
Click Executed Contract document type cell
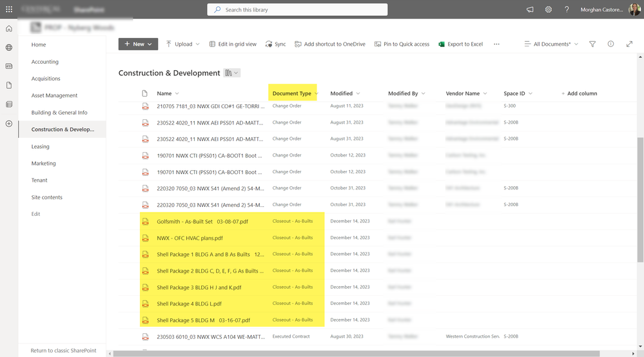291,336
